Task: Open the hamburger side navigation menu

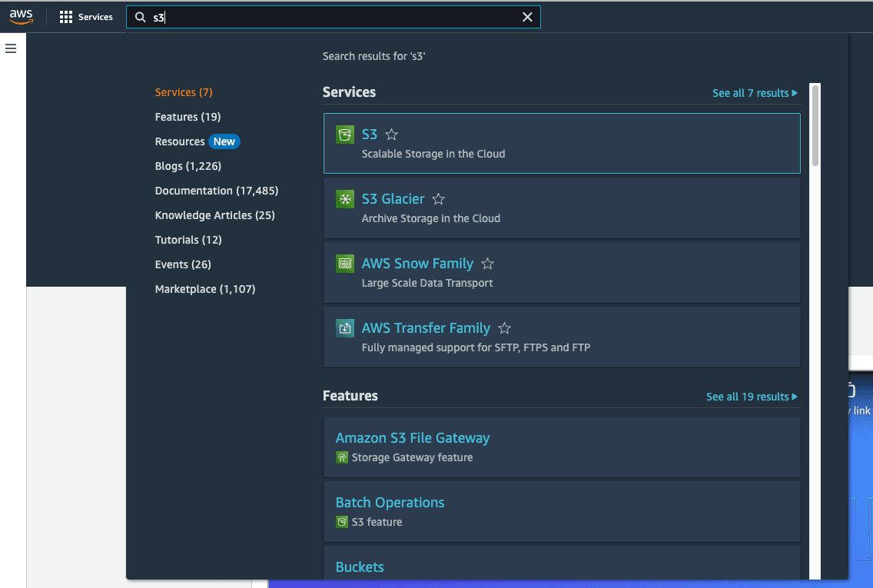Action: 11,48
